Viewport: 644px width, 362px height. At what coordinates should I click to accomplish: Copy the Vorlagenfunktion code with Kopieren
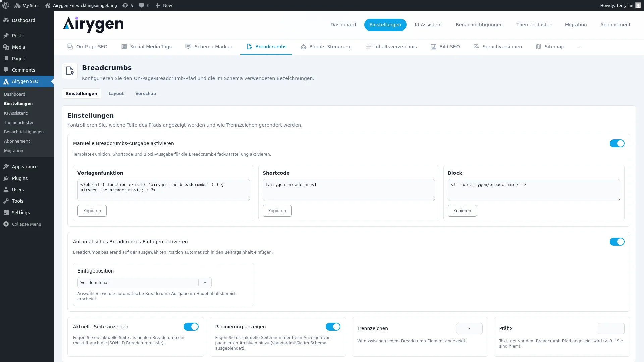(x=92, y=211)
